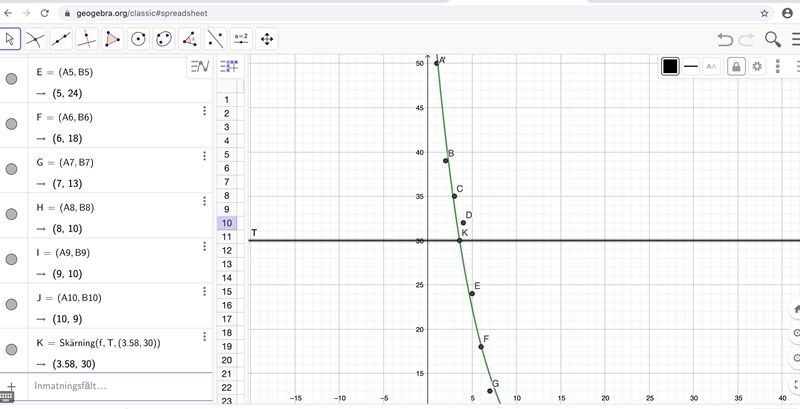Select the Angle measurement tool
Viewport: 800px width, 409px height.
point(190,39)
